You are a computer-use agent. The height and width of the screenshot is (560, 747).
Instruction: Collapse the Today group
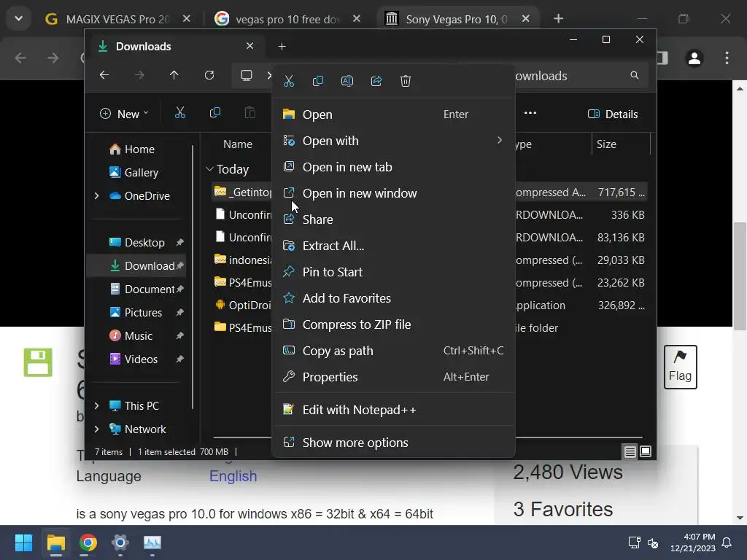click(209, 169)
